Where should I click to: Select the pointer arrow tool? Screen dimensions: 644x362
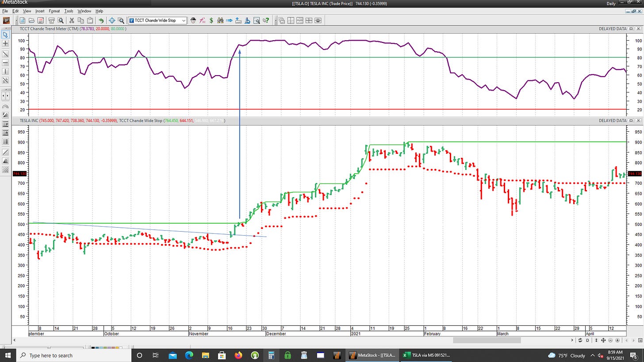[x=5, y=34]
